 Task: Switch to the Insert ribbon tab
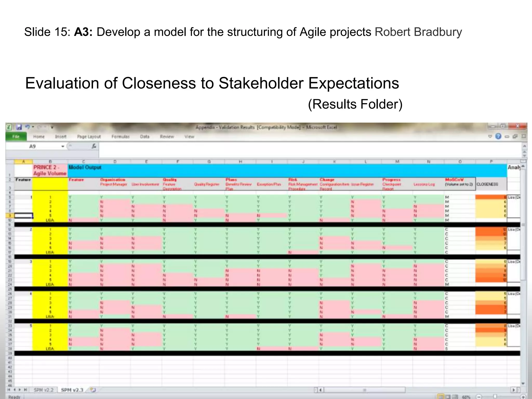pyautogui.click(x=61, y=137)
